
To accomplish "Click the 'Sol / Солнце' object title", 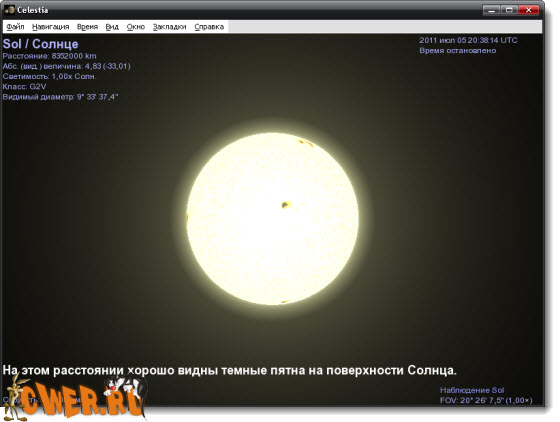I will tap(40, 44).
